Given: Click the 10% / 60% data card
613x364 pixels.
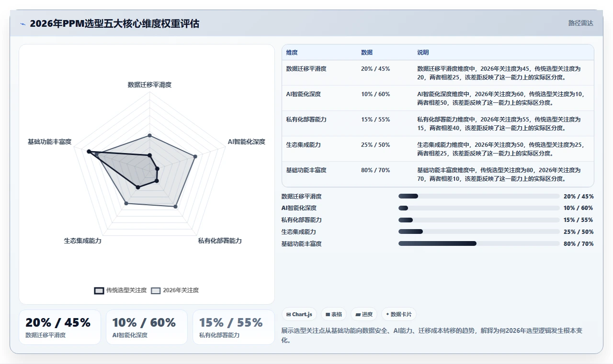Looking at the screenshot, I should coord(147,327).
